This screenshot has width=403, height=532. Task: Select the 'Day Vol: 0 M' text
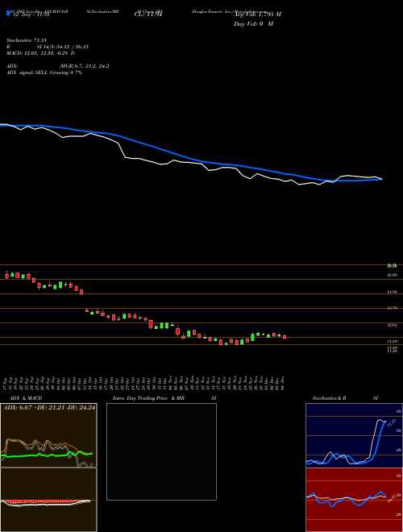point(253,23)
